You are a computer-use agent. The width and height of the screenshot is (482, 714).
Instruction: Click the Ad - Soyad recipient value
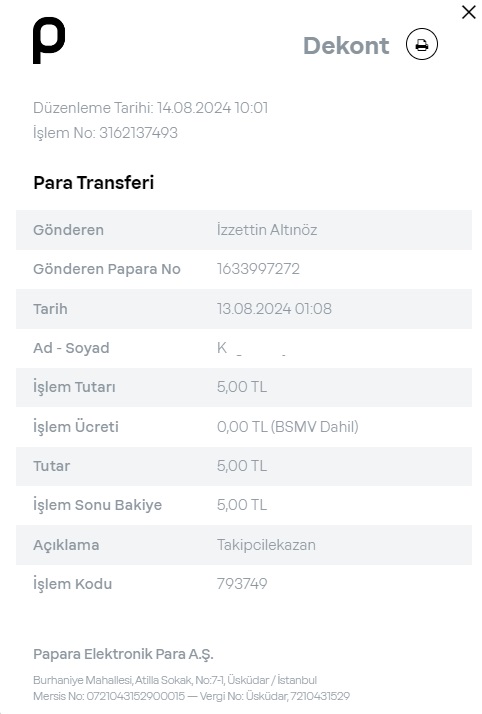click(x=251, y=348)
